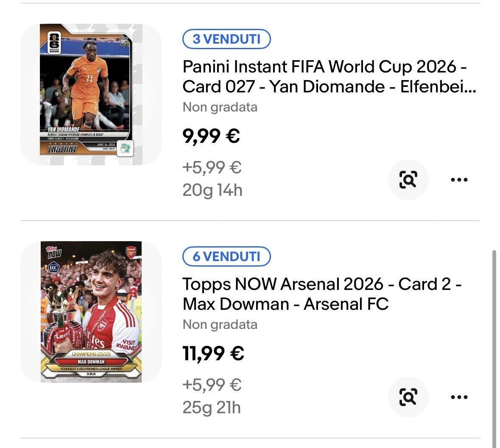Click Non gradata under the Dowman listing

pos(220,325)
